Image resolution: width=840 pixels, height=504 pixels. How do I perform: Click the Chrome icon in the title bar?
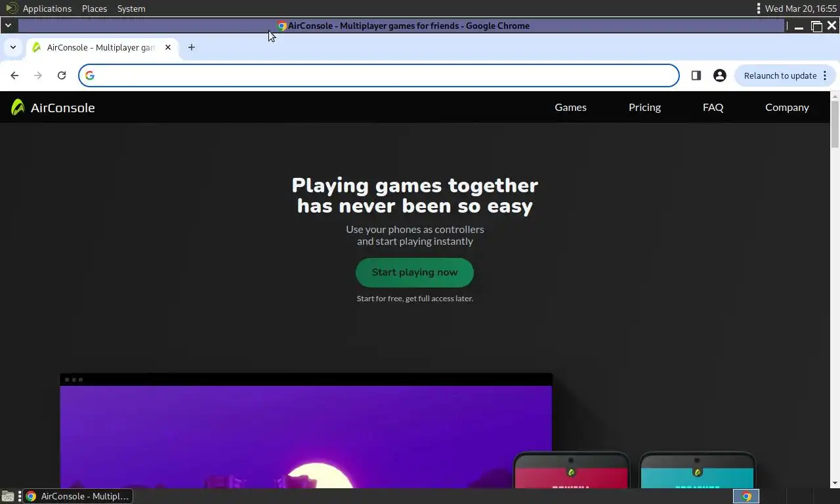pos(282,26)
